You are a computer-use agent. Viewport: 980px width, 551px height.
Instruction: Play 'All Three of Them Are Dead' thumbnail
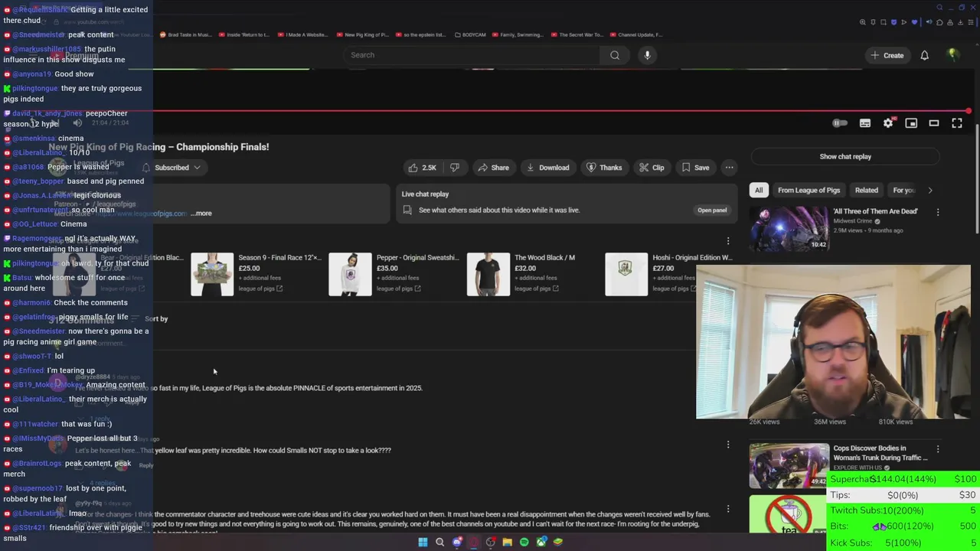[789, 228]
